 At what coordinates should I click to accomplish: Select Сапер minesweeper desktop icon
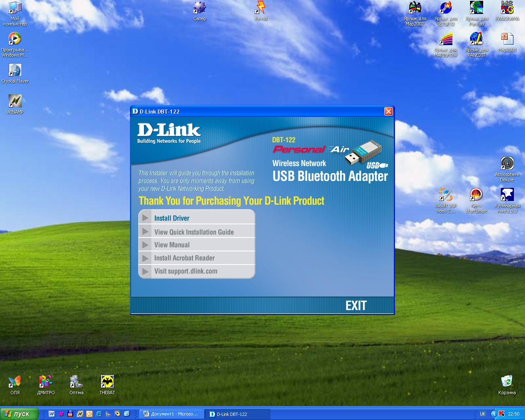click(200, 11)
